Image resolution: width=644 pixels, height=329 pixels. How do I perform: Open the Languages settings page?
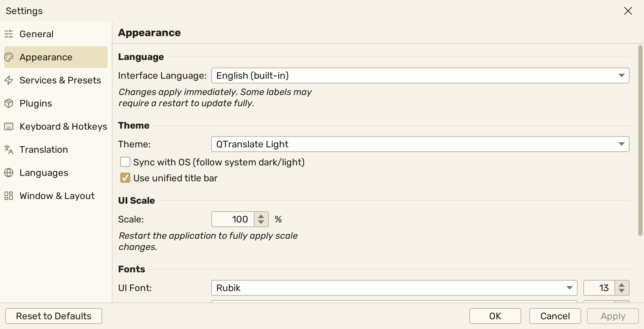click(56, 173)
